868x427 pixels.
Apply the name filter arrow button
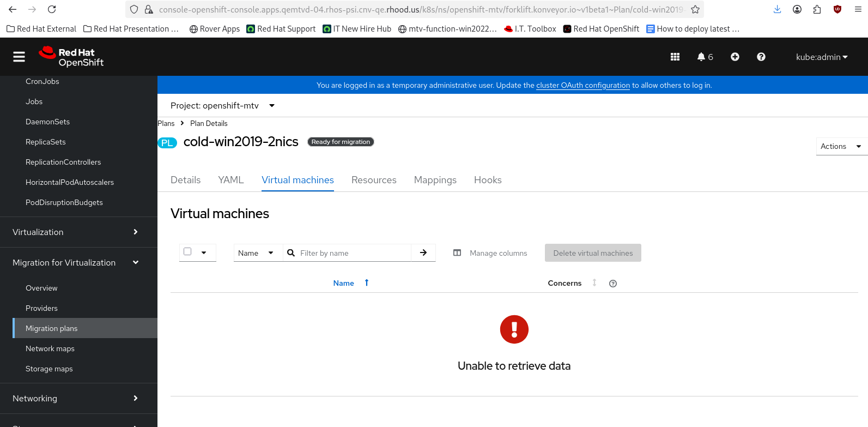[423, 252]
